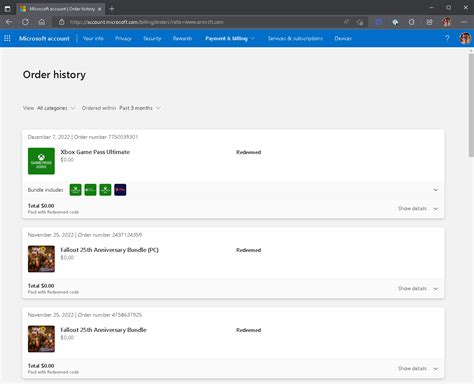Change the Ordered within Past 3 months filter
The width and height of the screenshot is (474, 384).
pos(121,108)
